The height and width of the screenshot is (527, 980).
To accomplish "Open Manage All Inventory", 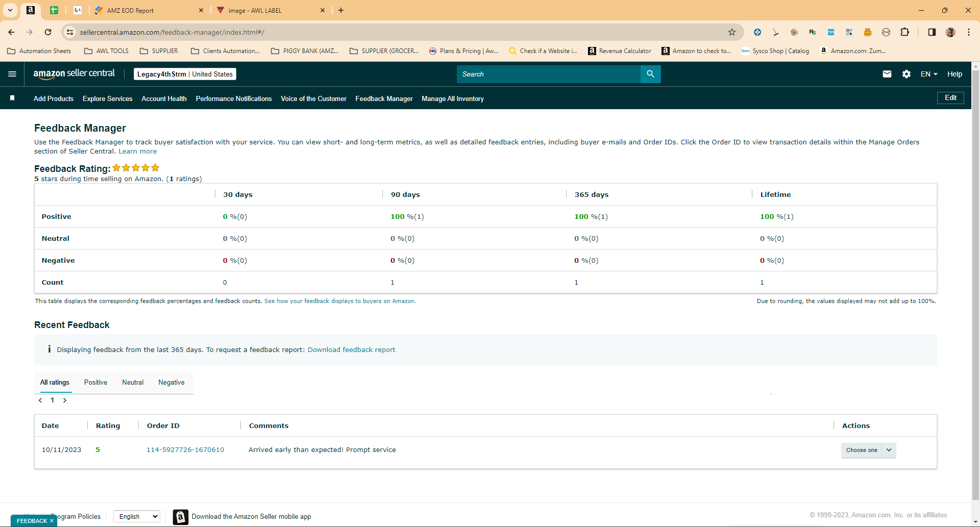I will (x=453, y=98).
